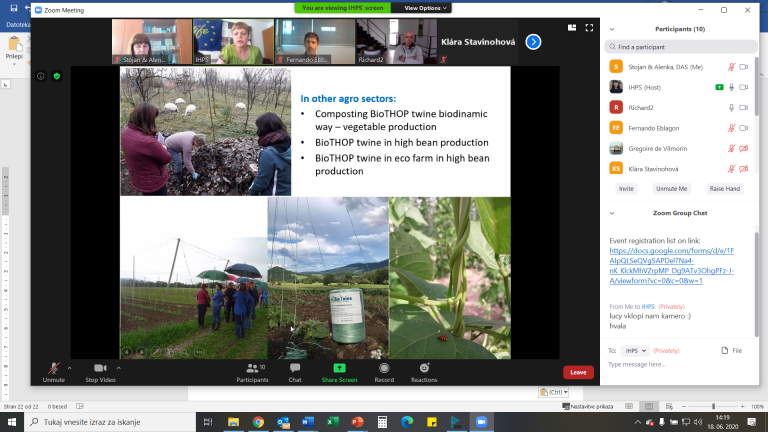The image size is (768, 432).
Task: Show hidden system tray icons chevron
Action: pyautogui.click(x=638, y=422)
